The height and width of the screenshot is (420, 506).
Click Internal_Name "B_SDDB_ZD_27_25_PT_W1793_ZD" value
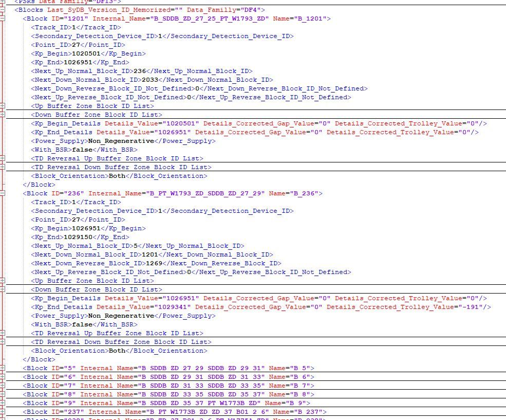click(x=210, y=19)
